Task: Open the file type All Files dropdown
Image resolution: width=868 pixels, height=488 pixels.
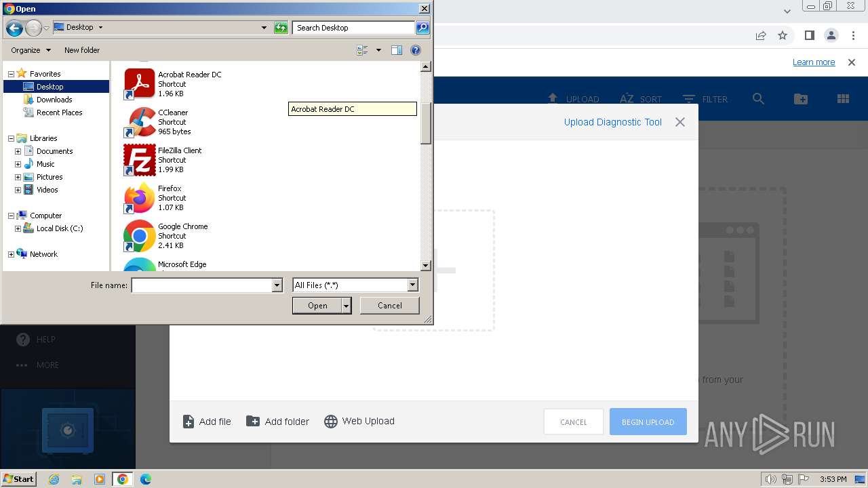Action: coord(412,285)
